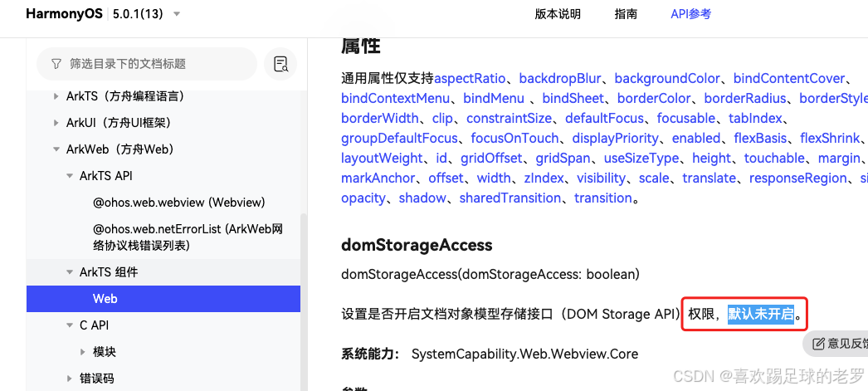This screenshot has width=868, height=391.
Task: Open the offset attribute link
Action: 446,178
